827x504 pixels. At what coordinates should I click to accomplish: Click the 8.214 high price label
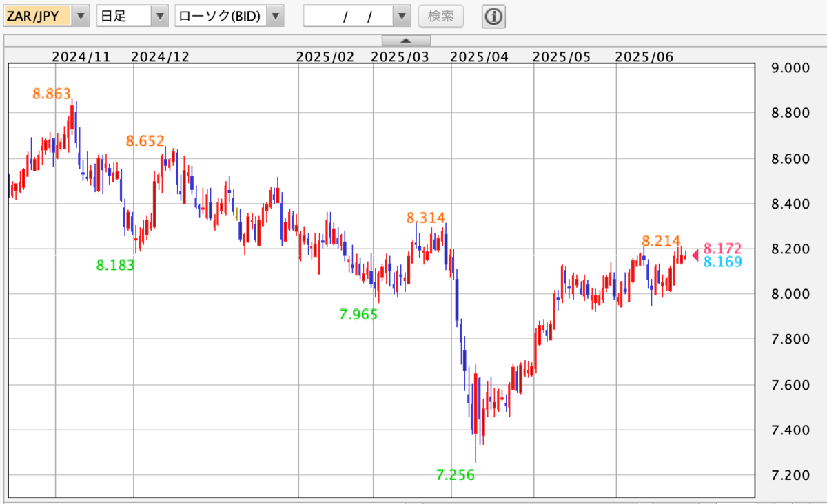(661, 241)
